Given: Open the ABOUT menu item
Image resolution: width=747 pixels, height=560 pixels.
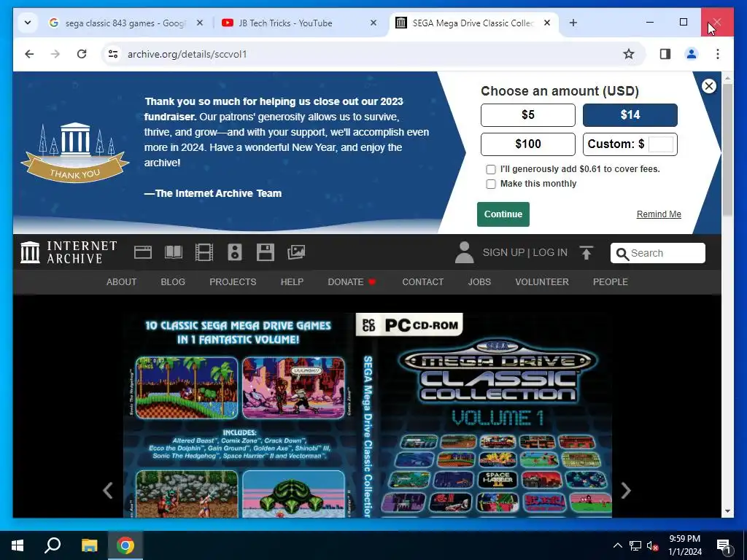Looking at the screenshot, I should 122,282.
